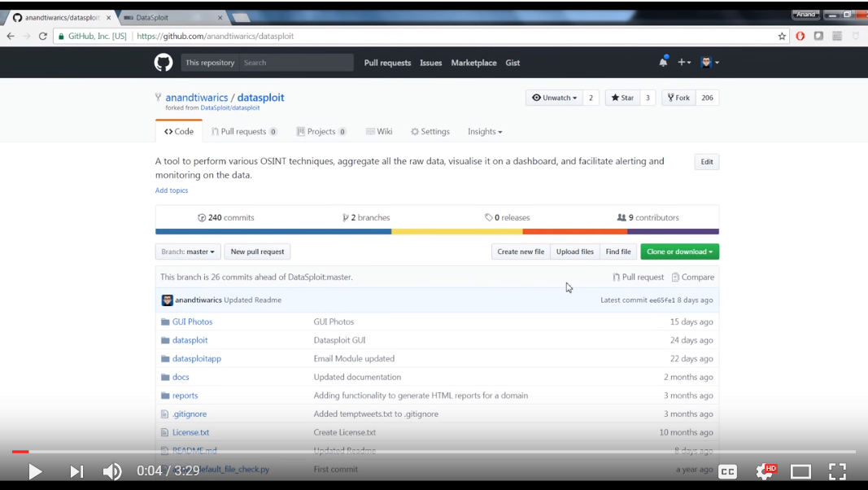The width and height of the screenshot is (868, 490).
Task: Open 240 commits link
Action: (x=226, y=217)
